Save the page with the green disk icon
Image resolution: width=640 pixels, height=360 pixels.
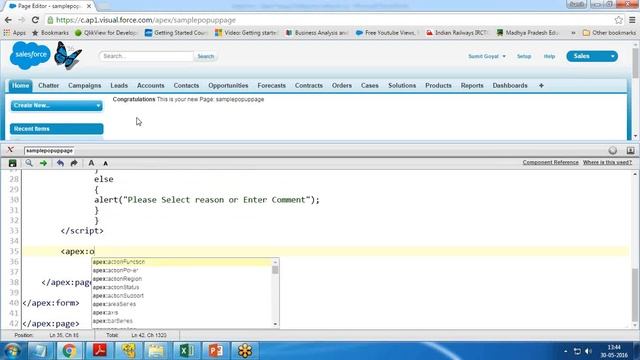pos(13,163)
